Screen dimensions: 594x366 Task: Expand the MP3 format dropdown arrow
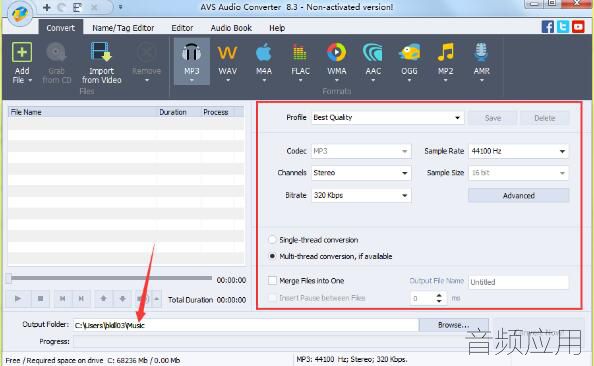pyautogui.click(x=192, y=80)
